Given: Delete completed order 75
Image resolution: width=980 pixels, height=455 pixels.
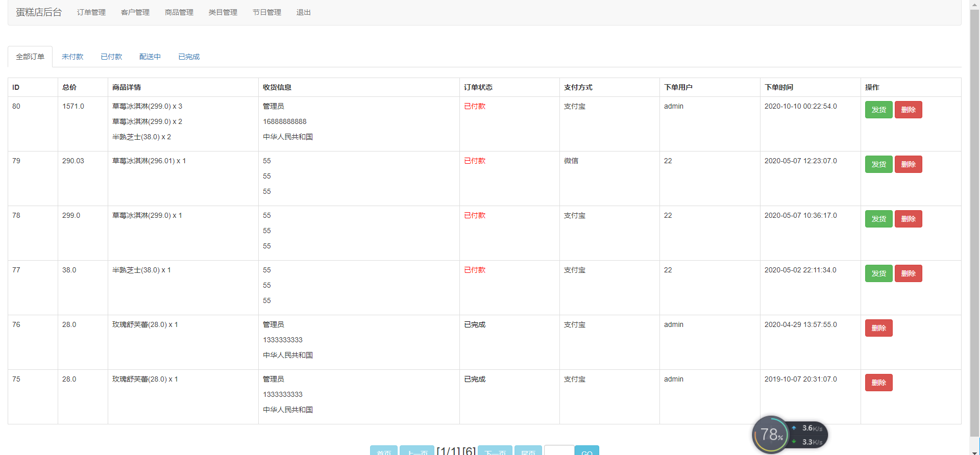Looking at the screenshot, I should [878, 383].
